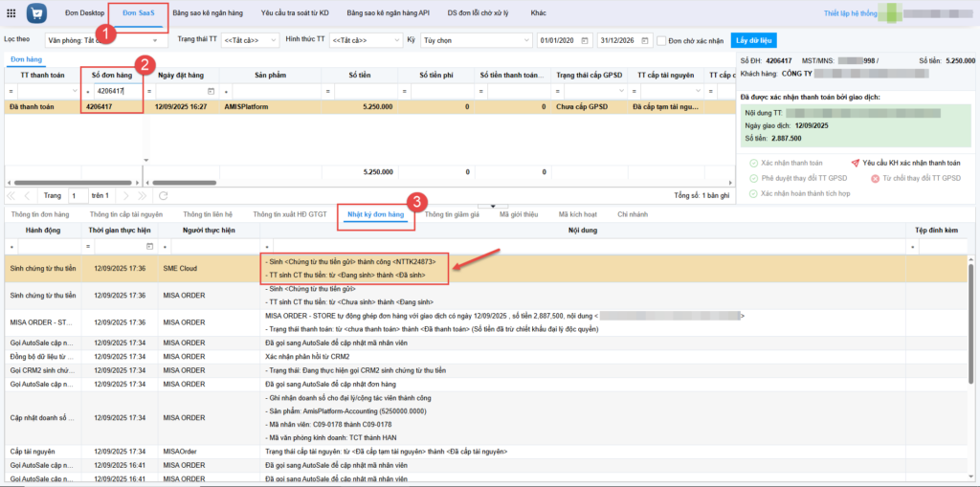Screen dimensions: 980x487
Task: Click the 'Từ chối thay đổi TT GPSD' reject icon
Action: click(x=875, y=178)
